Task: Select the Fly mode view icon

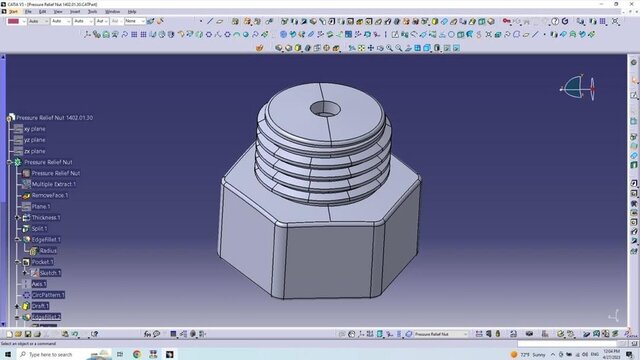Action: pyautogui.click(x=351, y=48)
